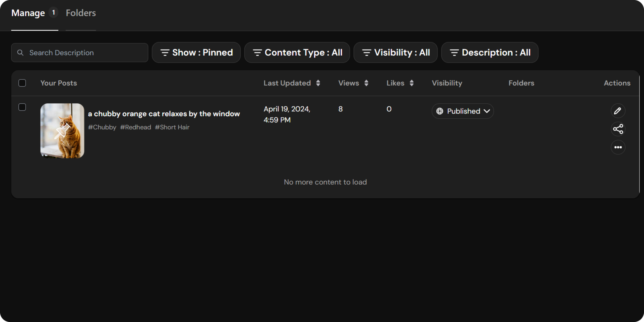This screenshot has width=644, height=322.
Task: Click the #Chubby hashtag link
Action: (x=102, y=127)
